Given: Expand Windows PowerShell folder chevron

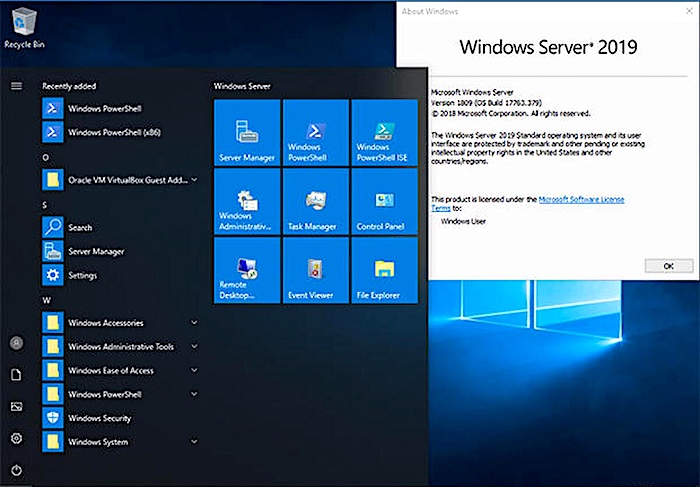Looking at the screenshot, I should (x=194, y=394).
